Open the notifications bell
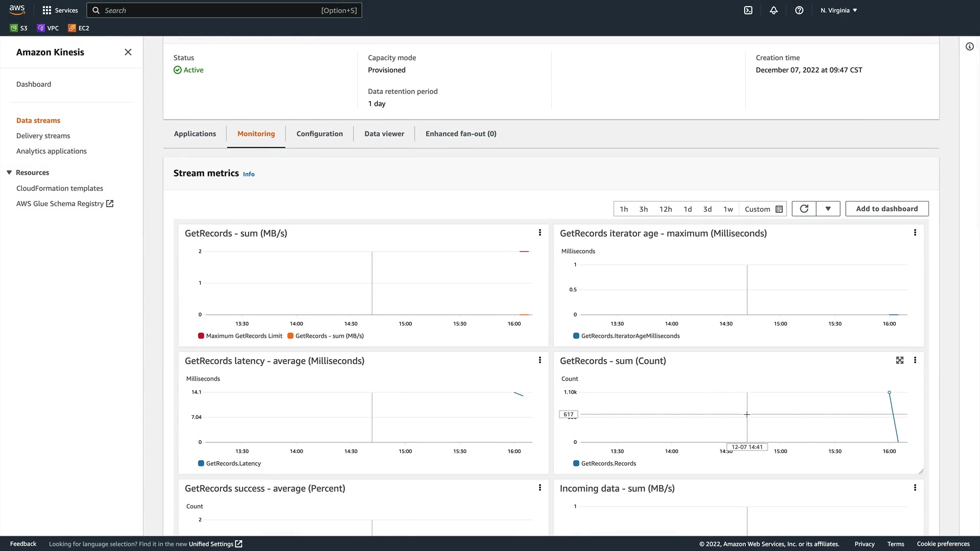980x551 pixels. tap(774, 10)
